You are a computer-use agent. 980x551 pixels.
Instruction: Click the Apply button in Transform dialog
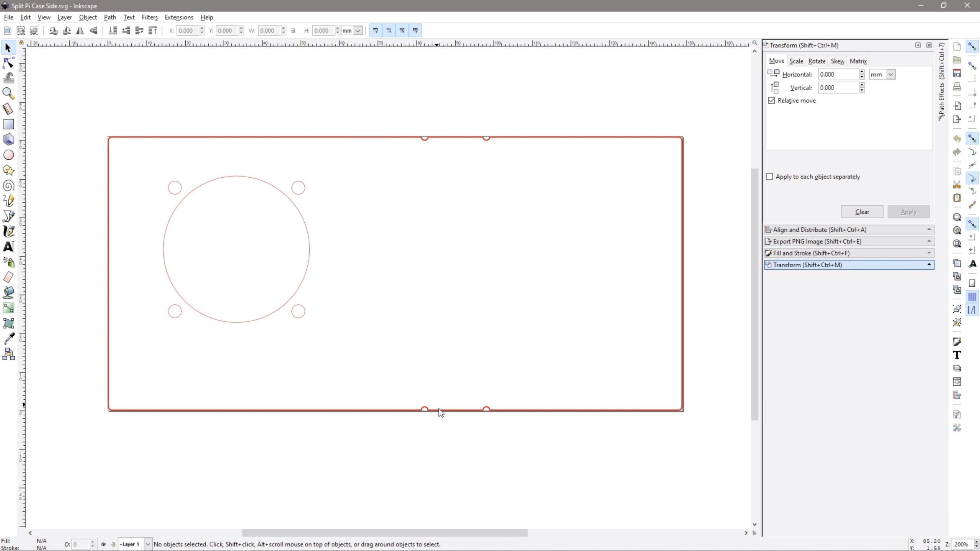(x=909, y=212)
